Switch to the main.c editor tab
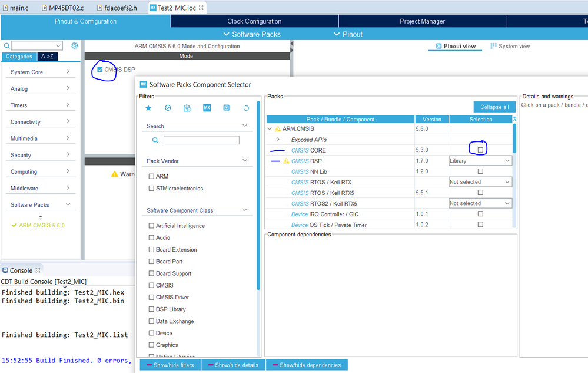588x373 pixels. [16, 8]
